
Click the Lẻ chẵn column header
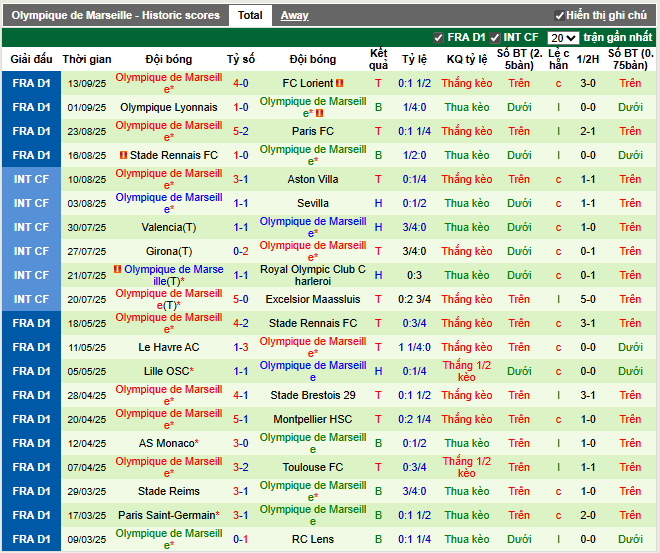point(559,59)
